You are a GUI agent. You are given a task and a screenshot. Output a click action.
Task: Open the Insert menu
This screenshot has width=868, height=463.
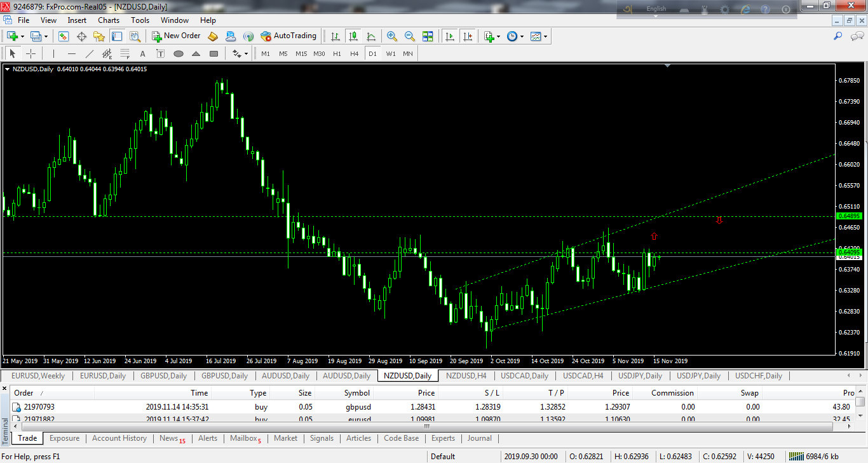tap(77, 20)
